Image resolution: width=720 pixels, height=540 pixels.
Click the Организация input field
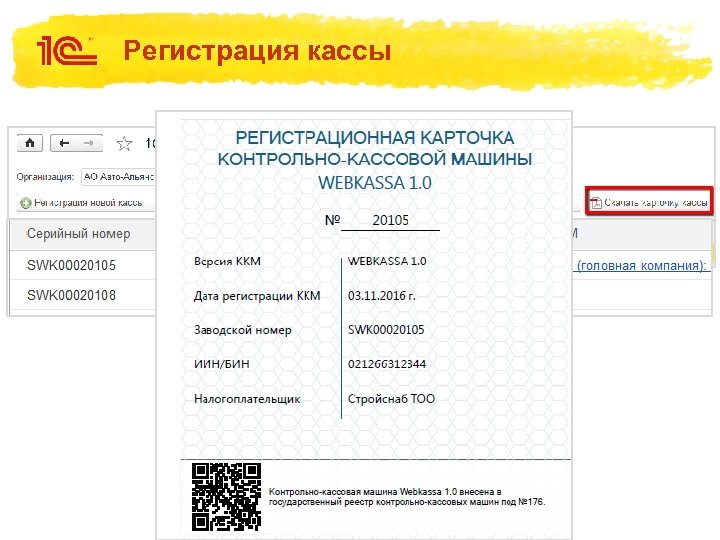point(118,176)
